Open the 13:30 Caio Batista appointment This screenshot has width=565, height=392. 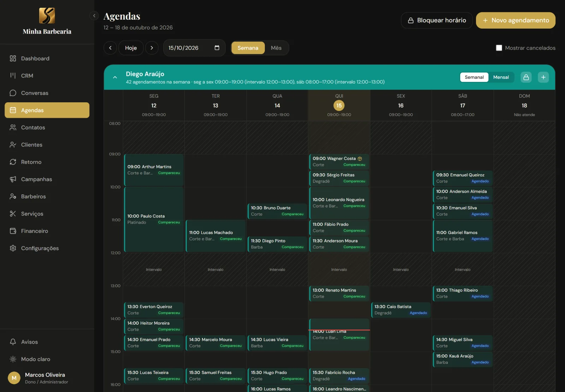[x=401, y=310]
